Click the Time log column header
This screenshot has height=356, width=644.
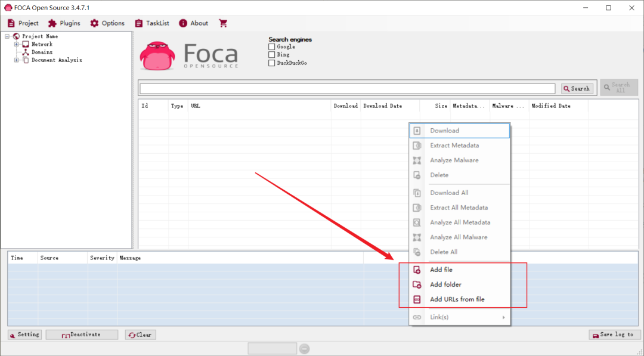coord(23,258)
